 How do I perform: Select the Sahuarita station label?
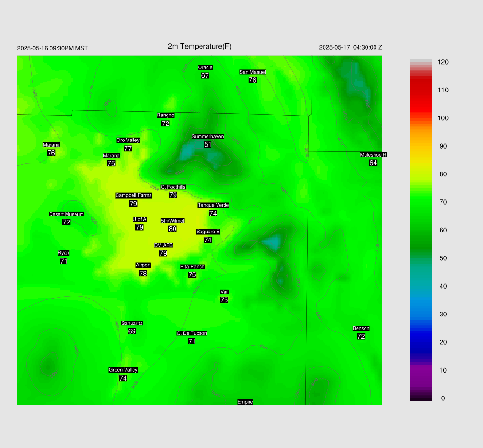click(132, 323)
